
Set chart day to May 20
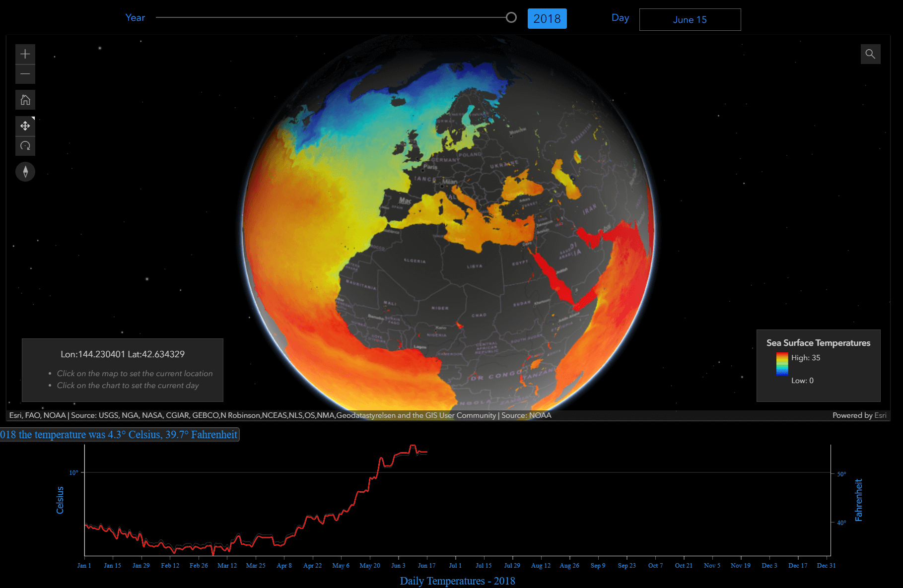[x=370, y=565]
